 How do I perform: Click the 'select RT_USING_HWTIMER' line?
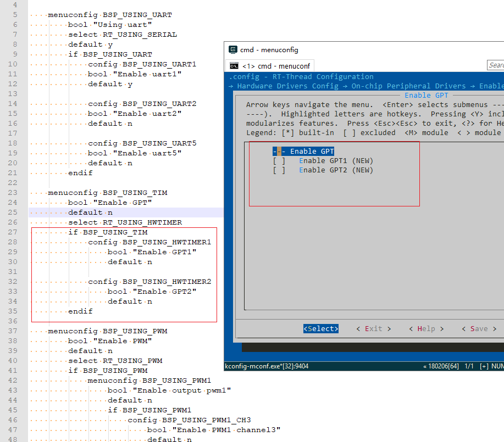tap(125, 222)
